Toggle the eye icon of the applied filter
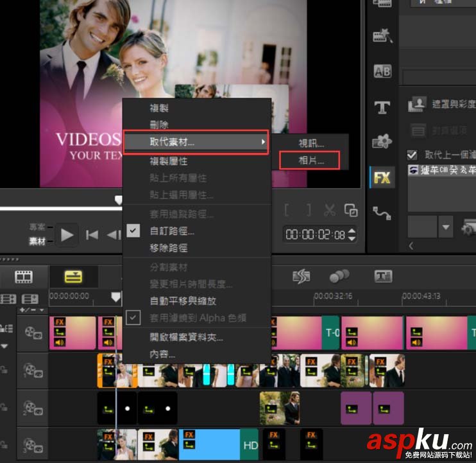 point(413,170)
